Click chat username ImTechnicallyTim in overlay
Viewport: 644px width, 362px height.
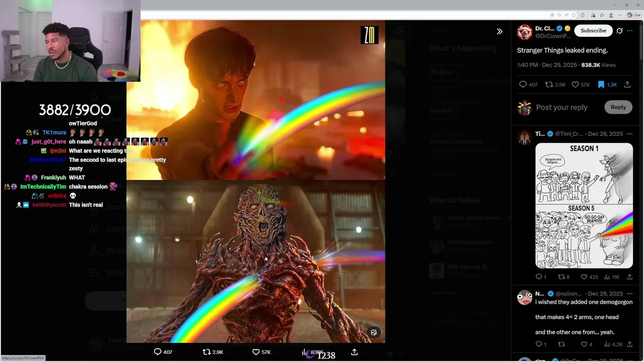click(x=43, y=187)
